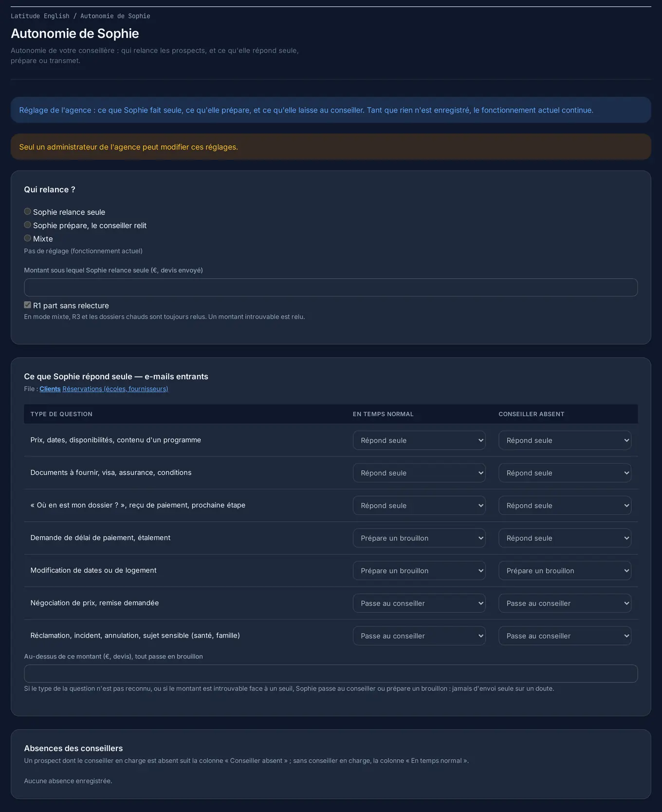Click "Demande de délai de paiement, étalement" label

point(100,538)
